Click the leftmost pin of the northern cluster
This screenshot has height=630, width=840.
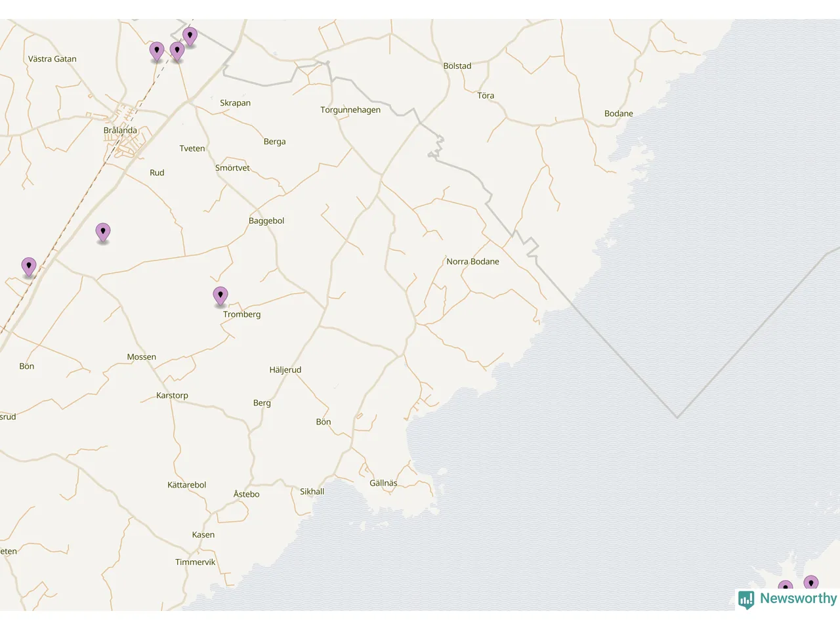click(x=157, y=52)
